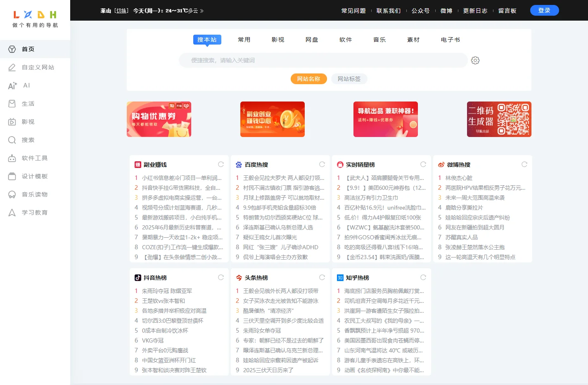Image resolution: width=588 pixels, height=385 pixels.
Task: Click the AI sidebar icon
Action: pyautogui.click(x=12, y=85)
